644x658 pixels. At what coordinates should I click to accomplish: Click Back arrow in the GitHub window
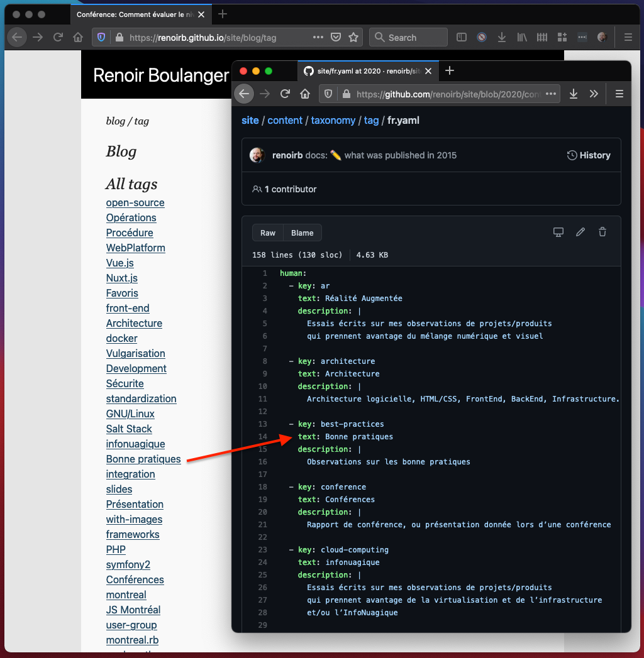pos(244,94)
